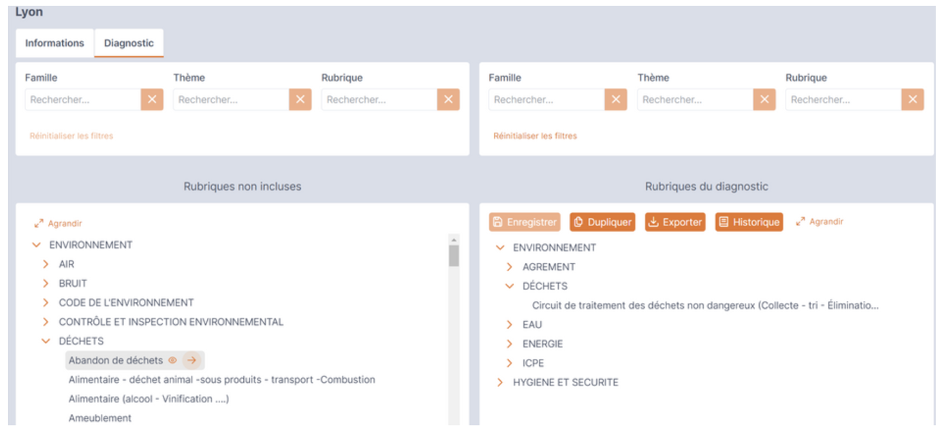The width and height of the screenshot is (945, 447).
Task: Toggle eye icon next to Abandon de déchets
Action: click(x=172, y=361)
